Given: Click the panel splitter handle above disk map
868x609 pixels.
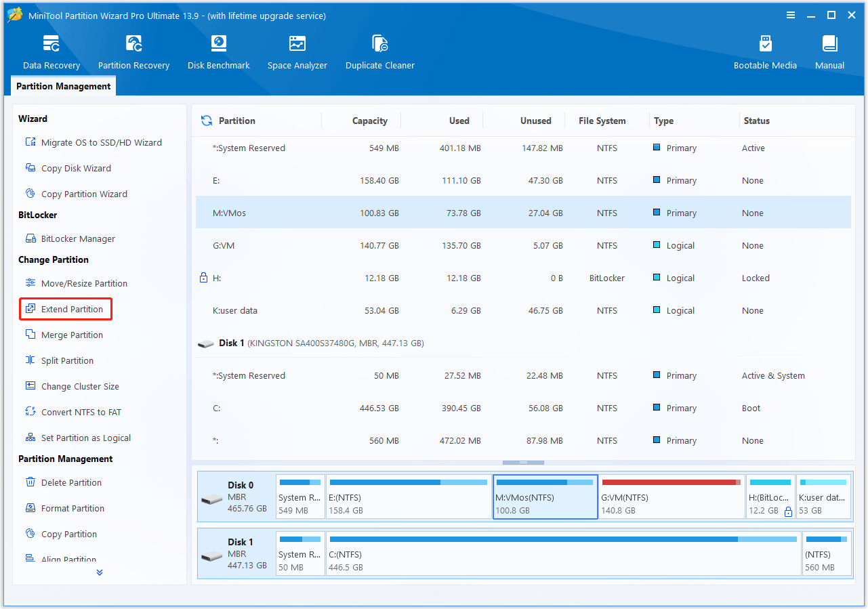Looking at the screenshot, I should [523, 463].
